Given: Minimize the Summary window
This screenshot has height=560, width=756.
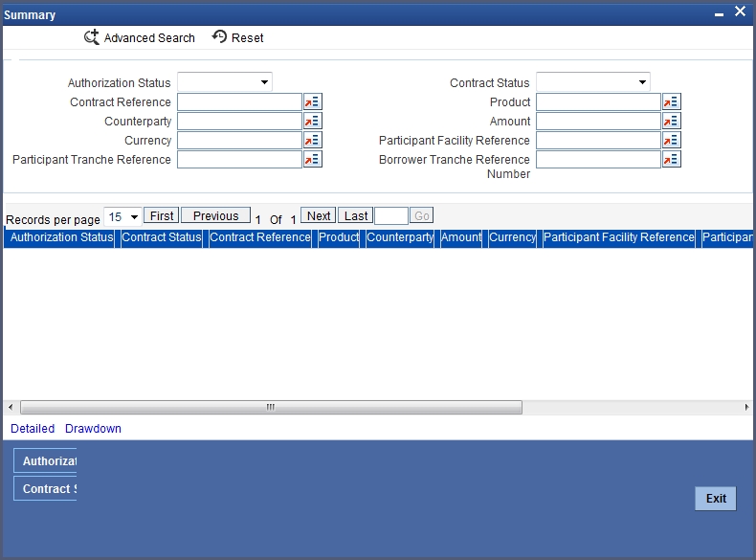Looking at the screenshot, I should pos(719,13).
